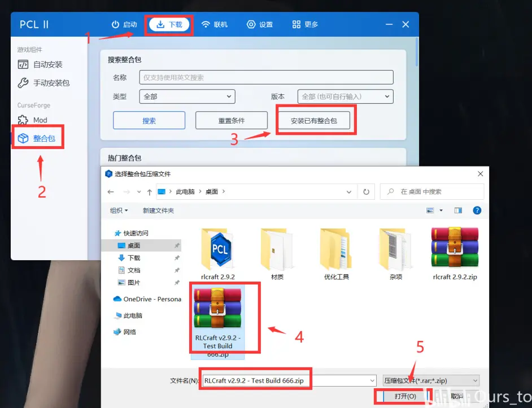This screenshot has width=532, height=408.
Task: Click 此电脑 in the address path
Action: tap(185, 192)
